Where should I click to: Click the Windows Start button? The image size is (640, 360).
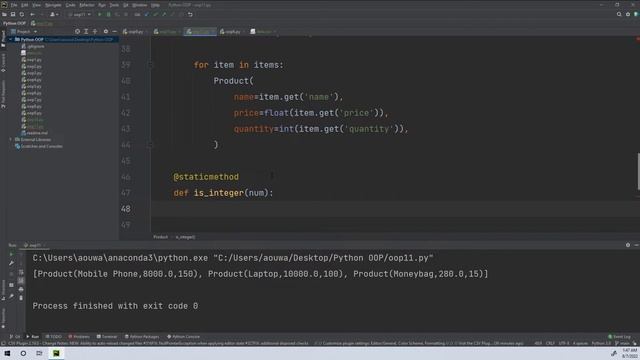click(7, 353)
